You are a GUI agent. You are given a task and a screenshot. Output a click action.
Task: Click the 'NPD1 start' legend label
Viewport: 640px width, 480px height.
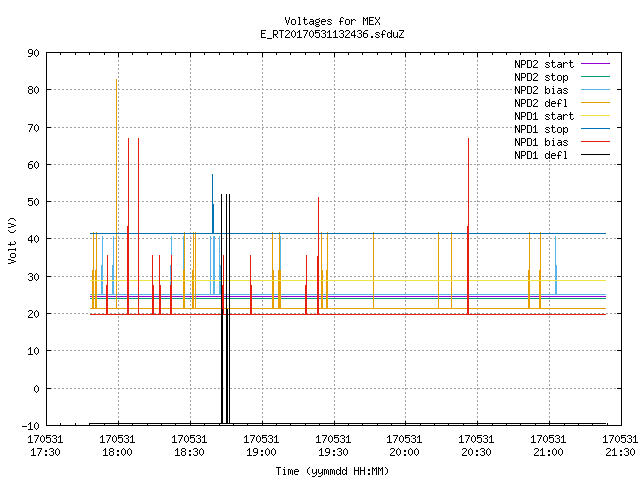tap(544, 116)
